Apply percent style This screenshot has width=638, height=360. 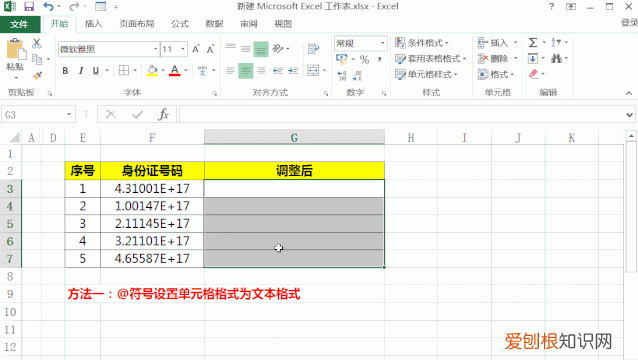365,60
